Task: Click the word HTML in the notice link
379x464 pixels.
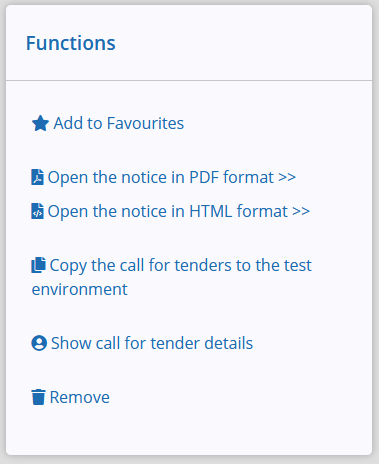Action: coord(211,211)
